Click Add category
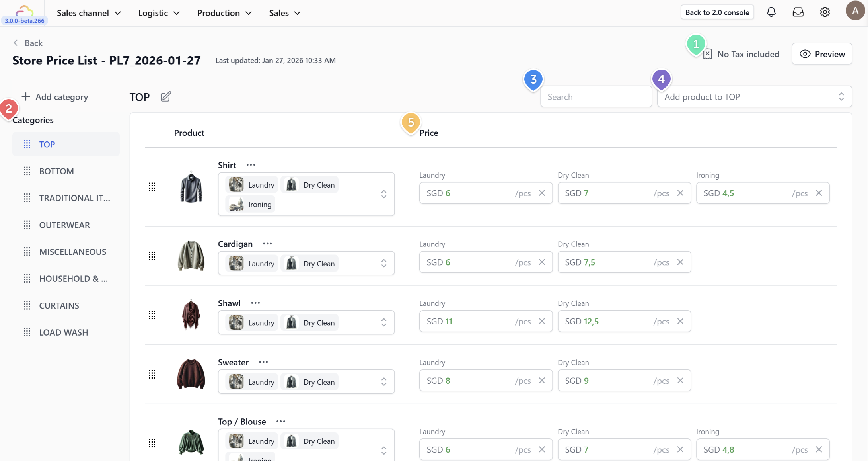Image resolution: width=868 pixels, height=461 pixels. (x=55, y=97)
